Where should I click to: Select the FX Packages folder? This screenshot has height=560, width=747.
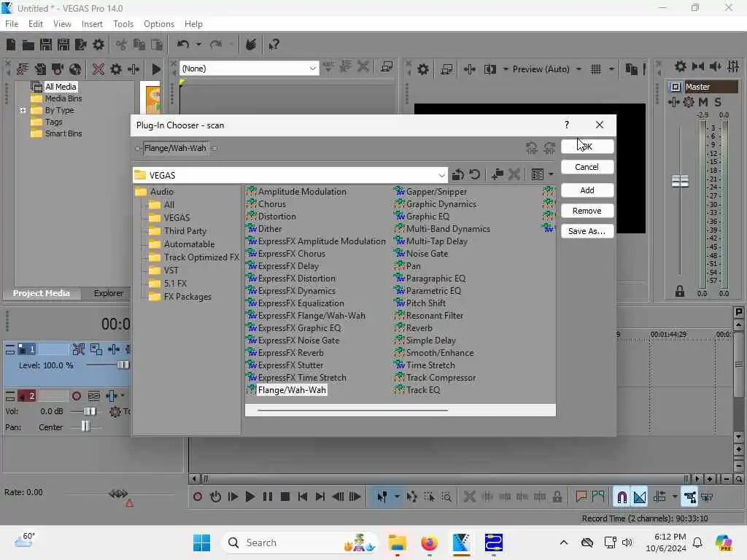click(x=187, y=297)
